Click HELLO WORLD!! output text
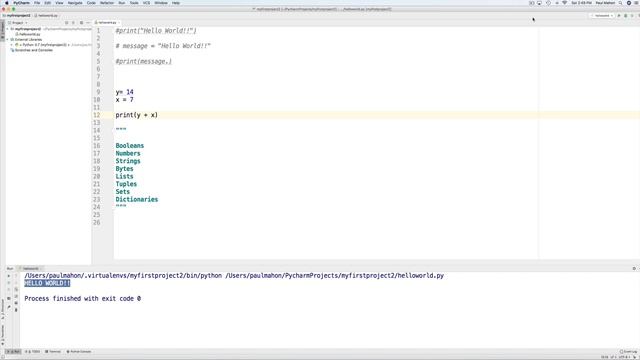 click(x=47, y=283)
